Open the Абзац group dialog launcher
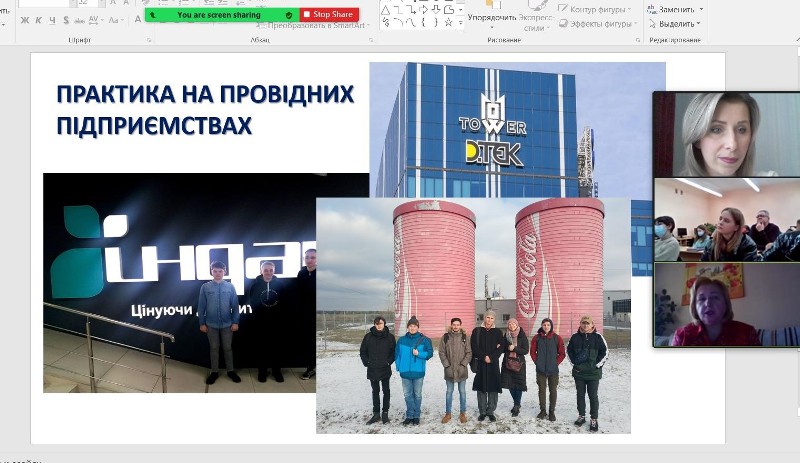 click(371, 40)
